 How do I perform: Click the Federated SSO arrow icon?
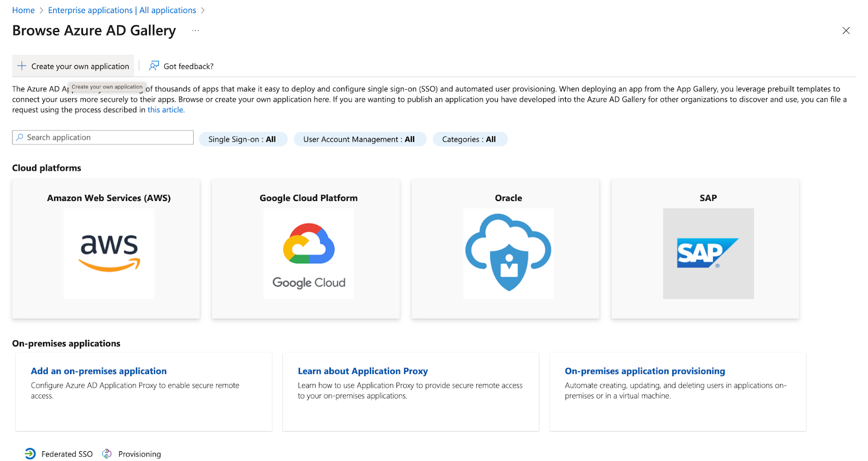tap(30, 453)
